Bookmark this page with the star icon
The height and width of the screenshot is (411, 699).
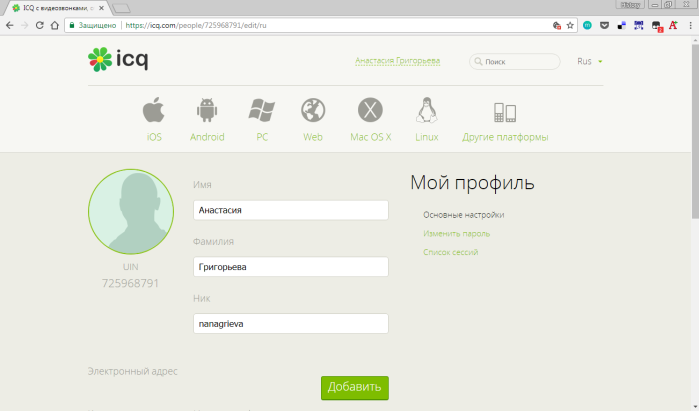coord(570,25)
